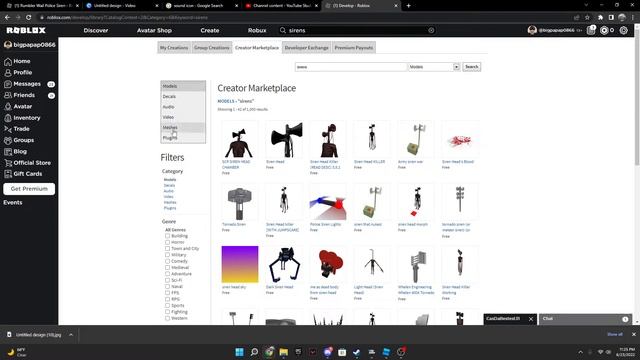Open Gift Cards in the sidebar
This screenshot has width=640, height=360.
(28, 174)
